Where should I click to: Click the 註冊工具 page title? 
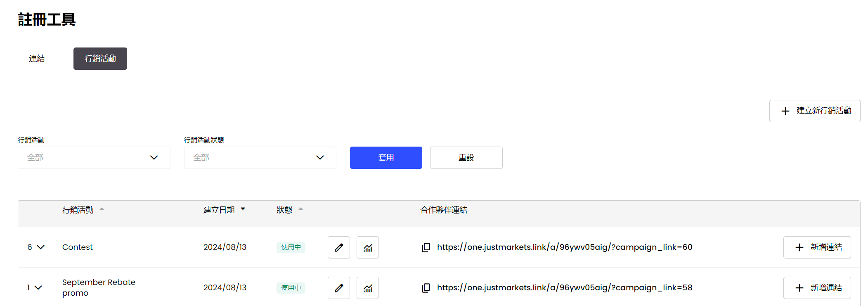coord(47,20)
